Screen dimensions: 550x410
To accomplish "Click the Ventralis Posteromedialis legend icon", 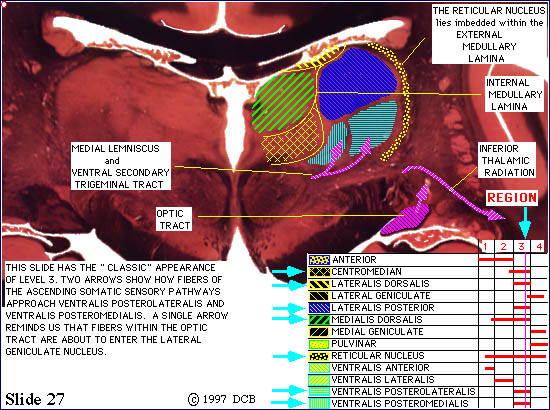I will 319,403.
